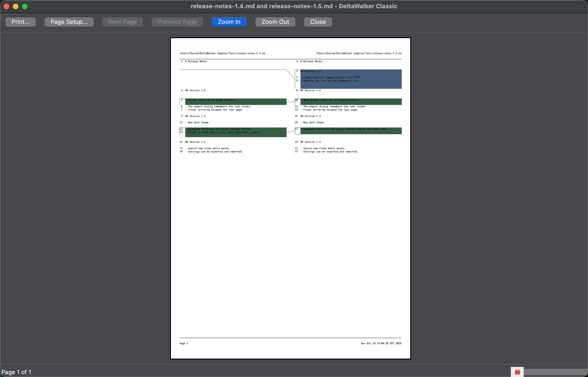Click right 'Fixed: printing skipped the last page.' line 12
This screenshot has width=588, height=377.
(329, 110)
